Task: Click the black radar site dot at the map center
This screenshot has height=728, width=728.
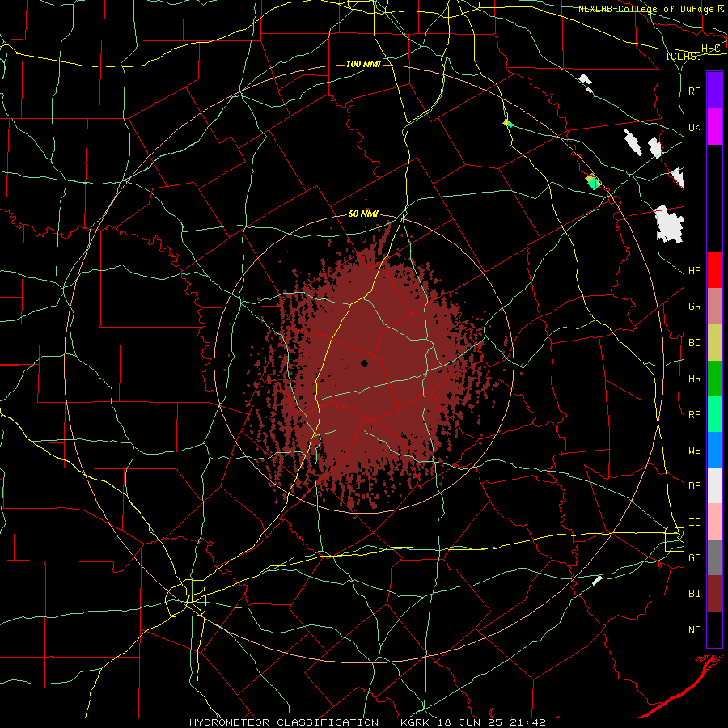Action: 365,363
